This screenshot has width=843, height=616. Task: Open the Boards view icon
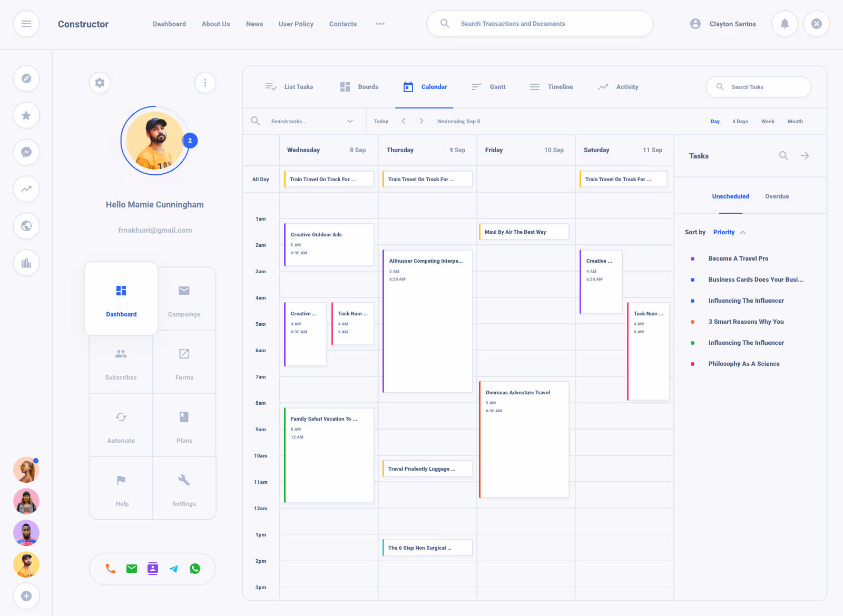pos(345,86)
